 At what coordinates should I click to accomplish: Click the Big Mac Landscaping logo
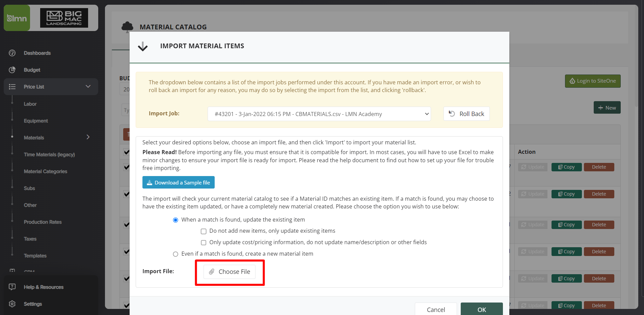(x=64, y=18)
